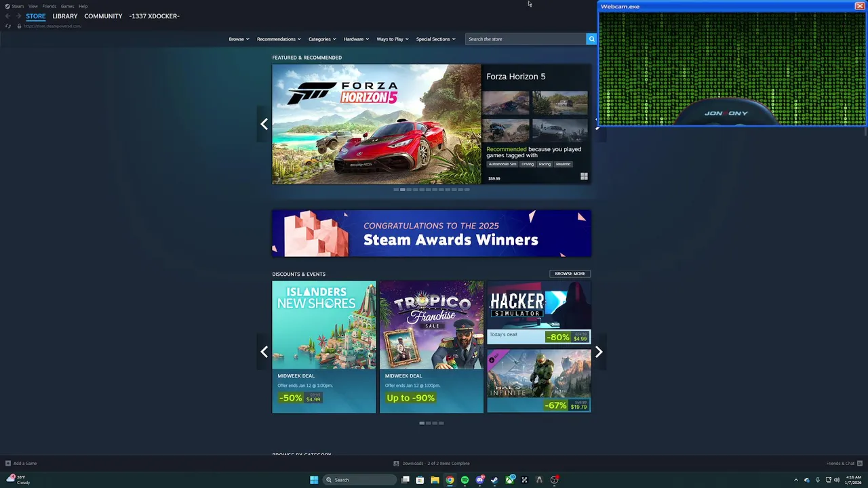Open Xbox app from the taskbar
Screen dimensions: 868x488
(509, 480)
